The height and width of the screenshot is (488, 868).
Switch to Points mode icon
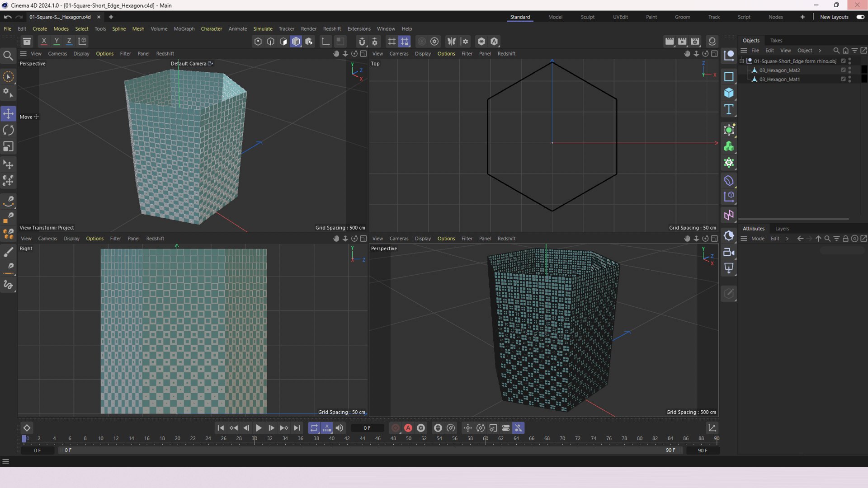tap(258, 42)
